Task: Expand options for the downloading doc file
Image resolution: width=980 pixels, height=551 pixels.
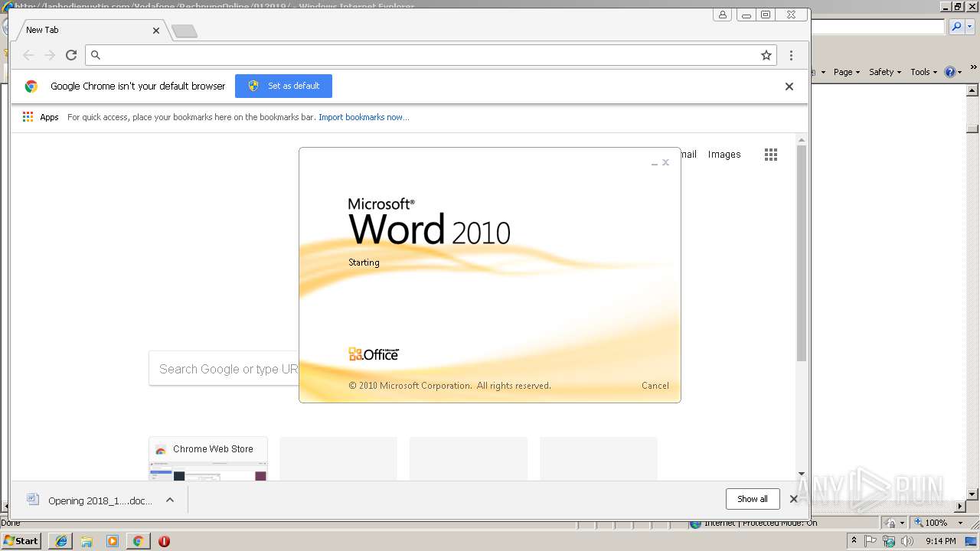Action: click(x=170, y=500)
